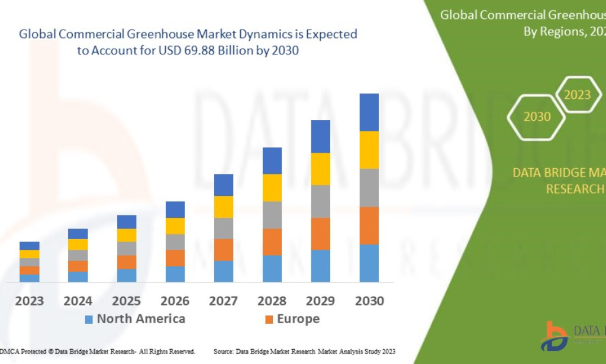
Task: Click the yellow segment of the 2030 bar
Action: point(369,150)
